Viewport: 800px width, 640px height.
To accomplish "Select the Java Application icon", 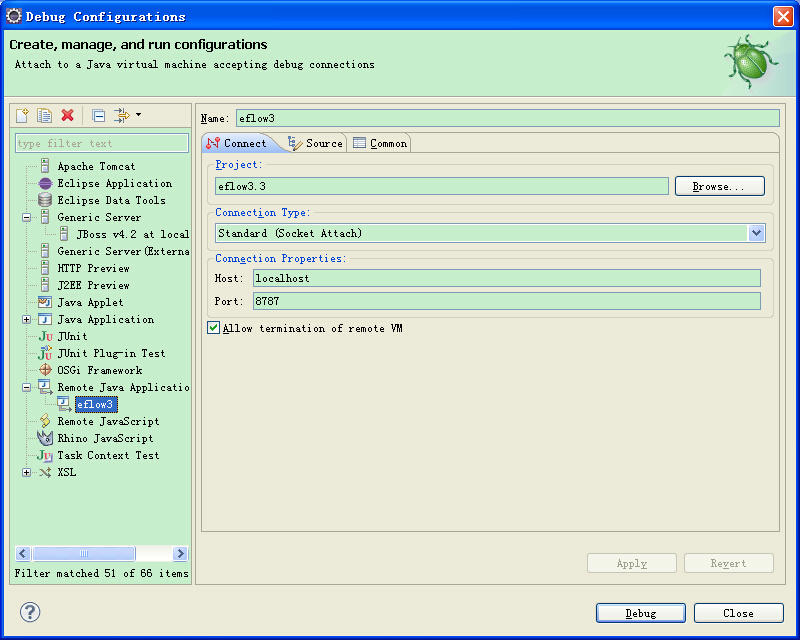I will click(45, 319).
